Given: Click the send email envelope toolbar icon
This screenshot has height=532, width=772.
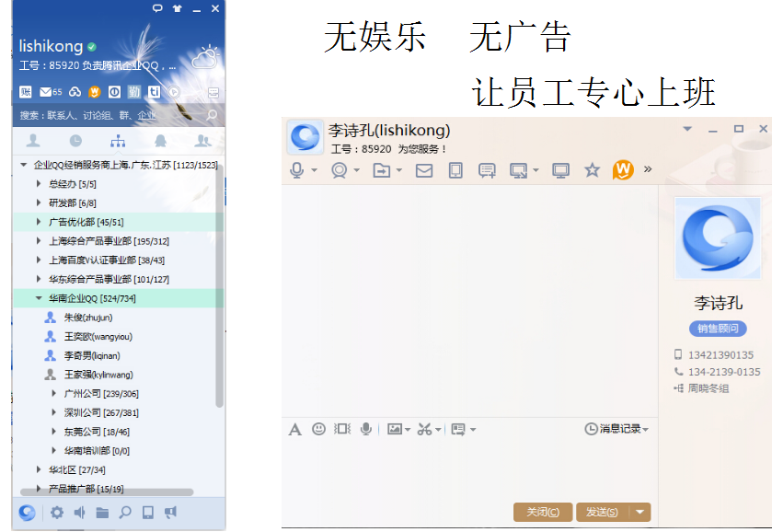Looking at the screenshot, I should (x=424, y=170).
